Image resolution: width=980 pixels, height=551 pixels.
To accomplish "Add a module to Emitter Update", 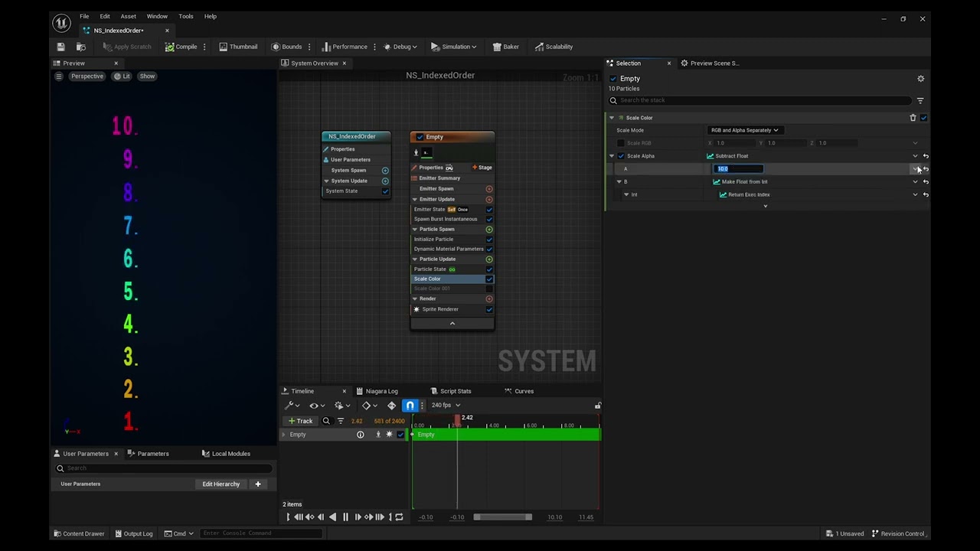I will coord(489,200).
